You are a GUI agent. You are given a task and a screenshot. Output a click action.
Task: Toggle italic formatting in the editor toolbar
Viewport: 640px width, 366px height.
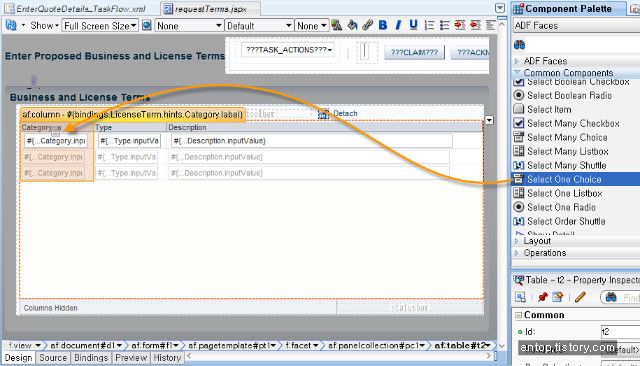(398, 25)
